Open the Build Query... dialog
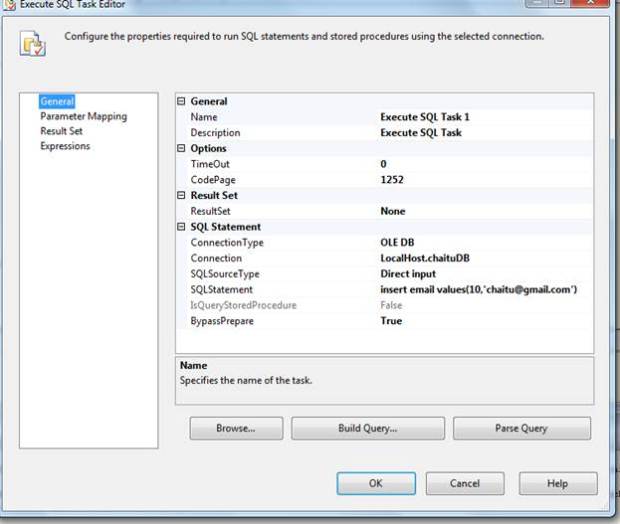Screen dimensions: 620x524 tap(368, 428)
